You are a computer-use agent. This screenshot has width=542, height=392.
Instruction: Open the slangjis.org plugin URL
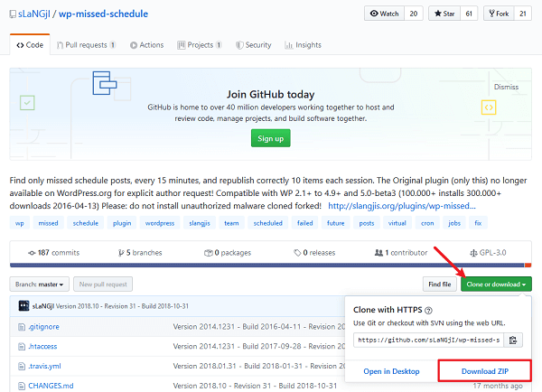pyautogui.click(x=402, y=206)
